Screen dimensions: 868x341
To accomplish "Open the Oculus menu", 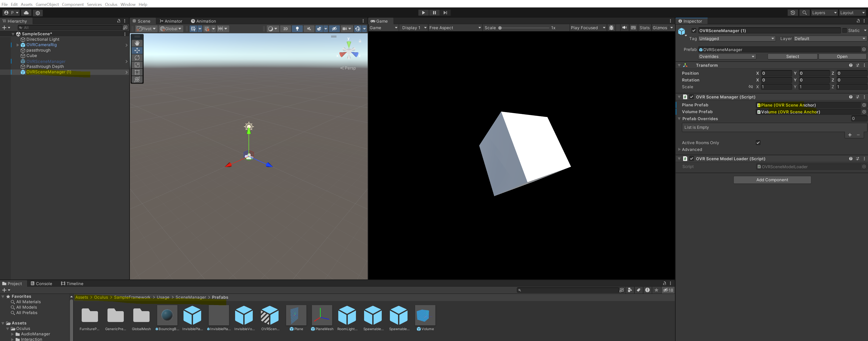I will 111,4.
